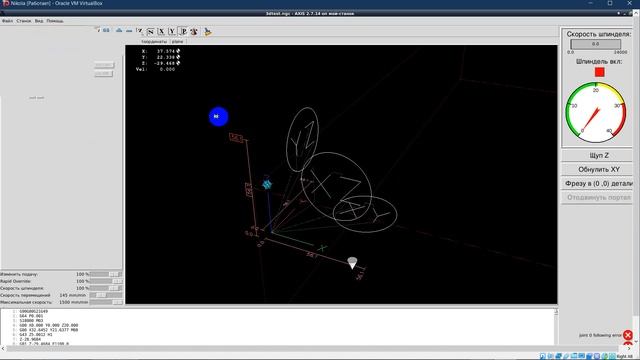
Task: Click the red spindle-on indicator
Action: tap(600, 72)
